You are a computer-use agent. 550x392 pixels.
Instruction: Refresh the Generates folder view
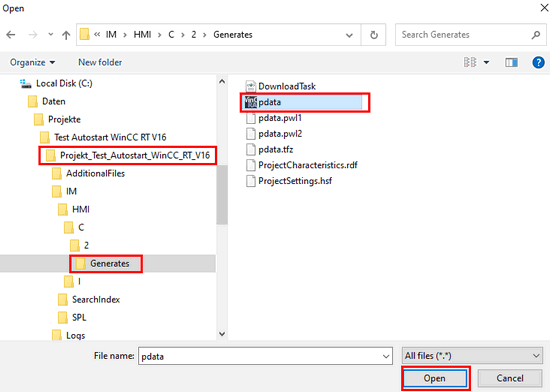coord(374,35)
